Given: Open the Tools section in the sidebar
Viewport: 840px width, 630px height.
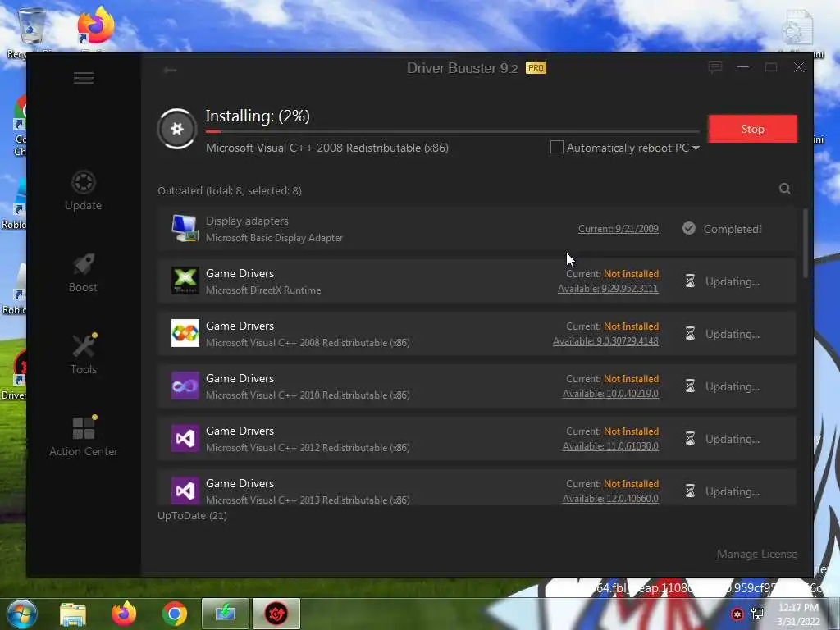Looking at the screenshot, I should 84,354.
